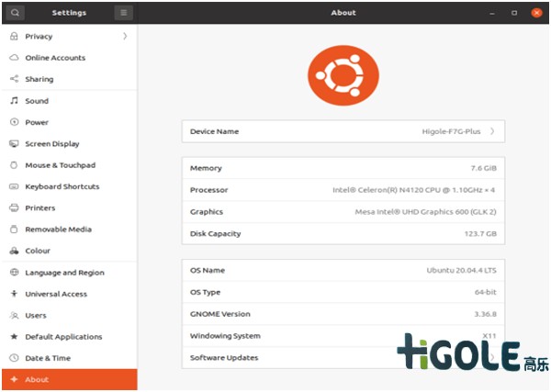
Task: Open Mouse & Touchpad settings
Action: (60, 165)
